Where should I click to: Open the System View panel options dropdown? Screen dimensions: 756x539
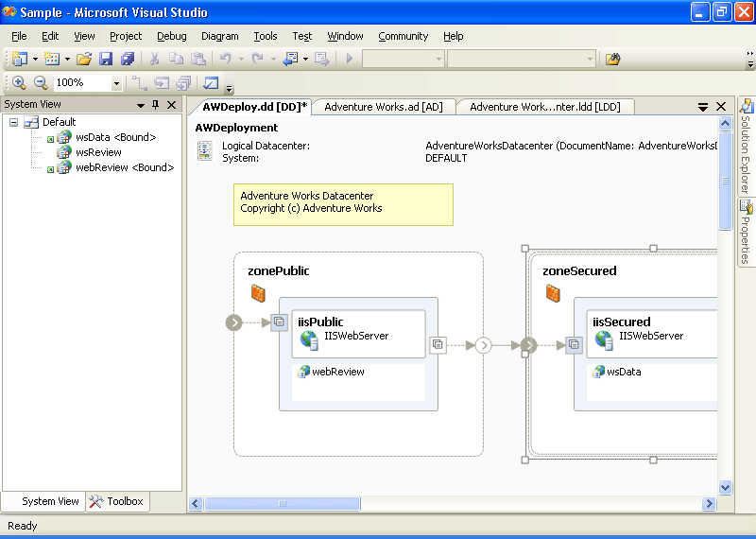pos(141,105)
